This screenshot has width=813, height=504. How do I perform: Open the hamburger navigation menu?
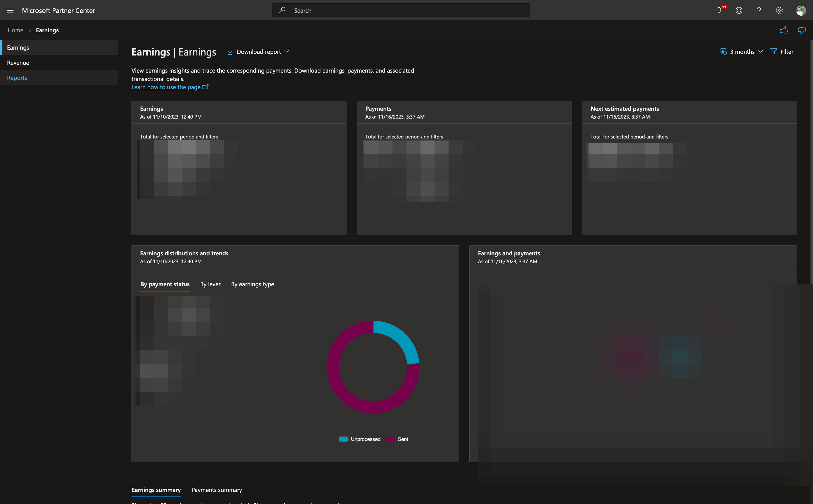(x=10, y=10)
